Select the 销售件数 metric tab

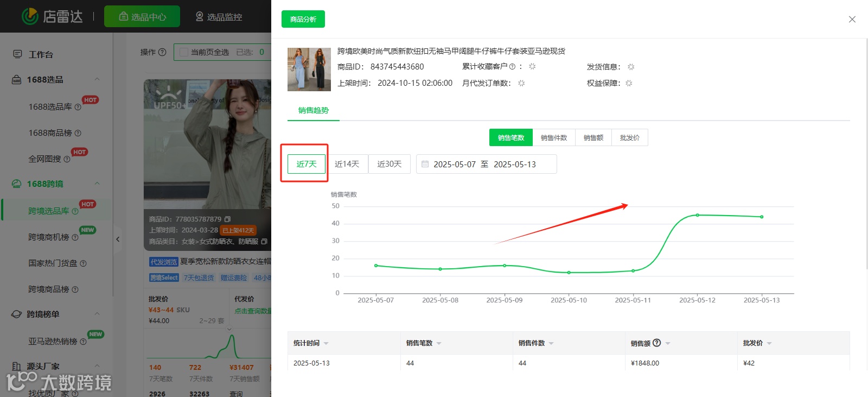(x=554, y=137)
